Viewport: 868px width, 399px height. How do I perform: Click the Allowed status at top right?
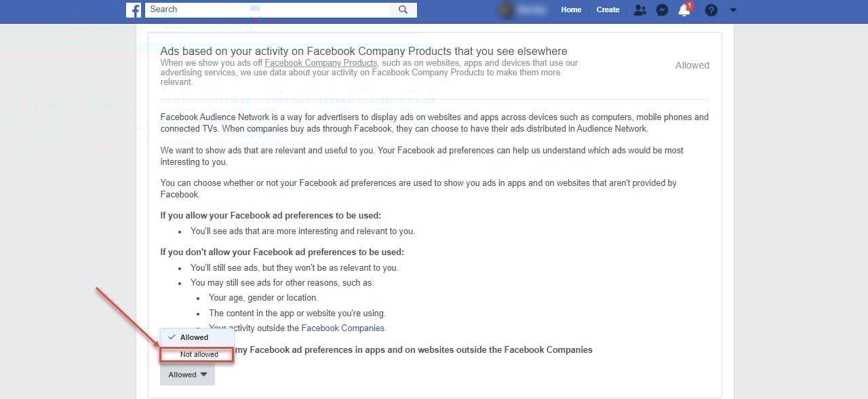692,65
